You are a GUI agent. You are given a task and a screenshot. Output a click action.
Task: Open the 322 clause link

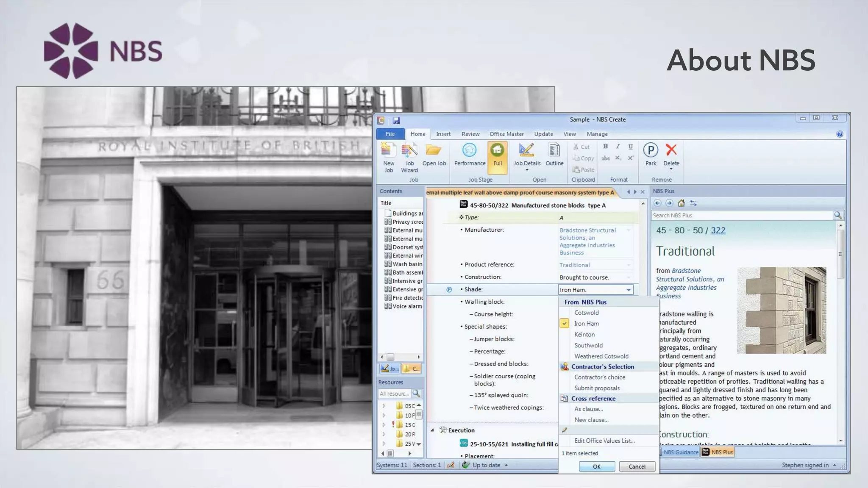click(718, 230)
